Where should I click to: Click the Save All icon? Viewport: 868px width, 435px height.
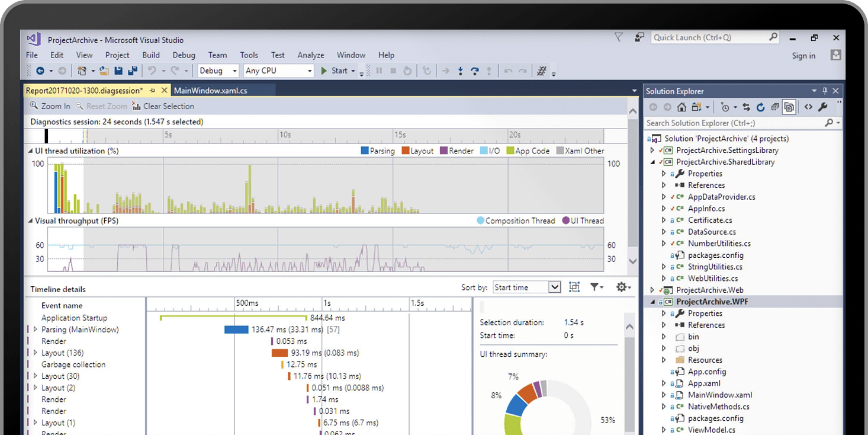(133, 71)
